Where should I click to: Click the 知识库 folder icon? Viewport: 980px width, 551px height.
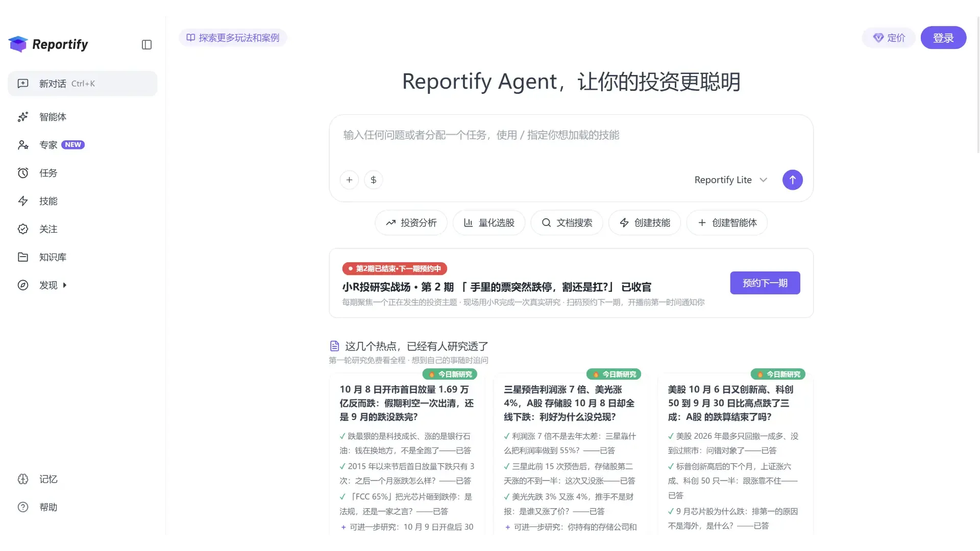[23, 257]
